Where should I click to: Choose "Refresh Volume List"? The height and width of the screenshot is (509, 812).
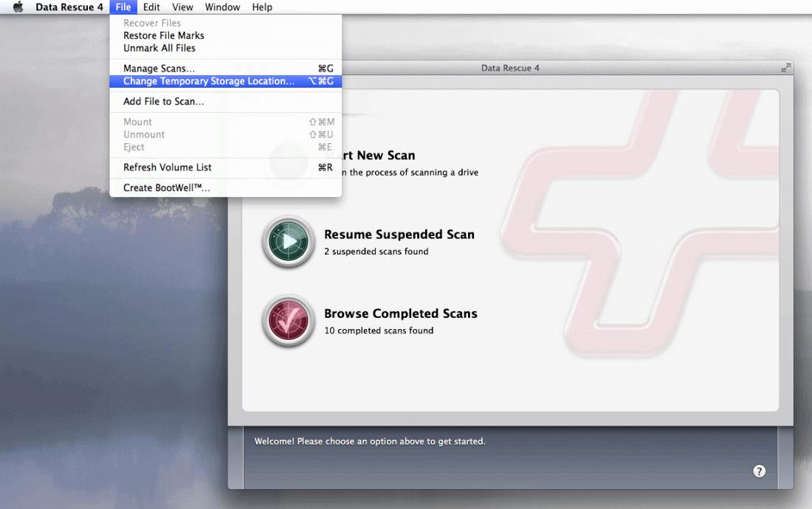167,167
